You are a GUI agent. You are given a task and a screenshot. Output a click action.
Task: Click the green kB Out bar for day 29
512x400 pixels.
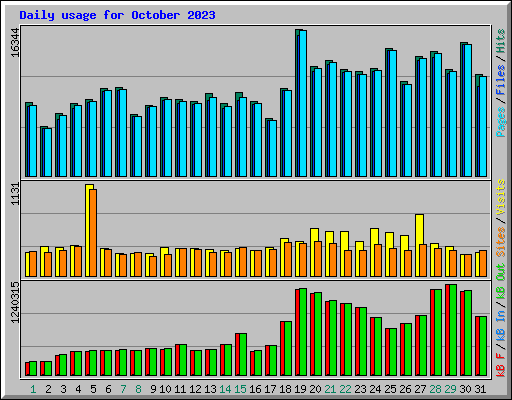click(453, 330)
